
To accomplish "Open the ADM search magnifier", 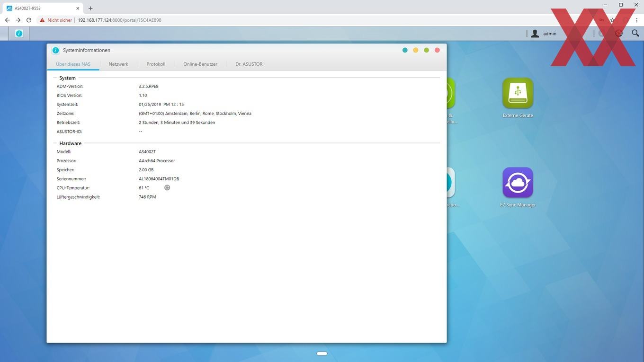I will (x=635, y=33).
